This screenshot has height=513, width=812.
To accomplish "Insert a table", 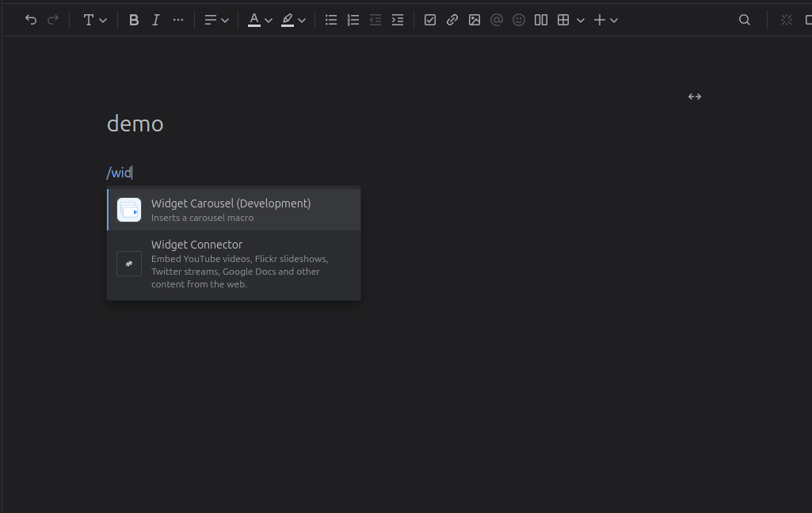I will (x=563, y=21).
